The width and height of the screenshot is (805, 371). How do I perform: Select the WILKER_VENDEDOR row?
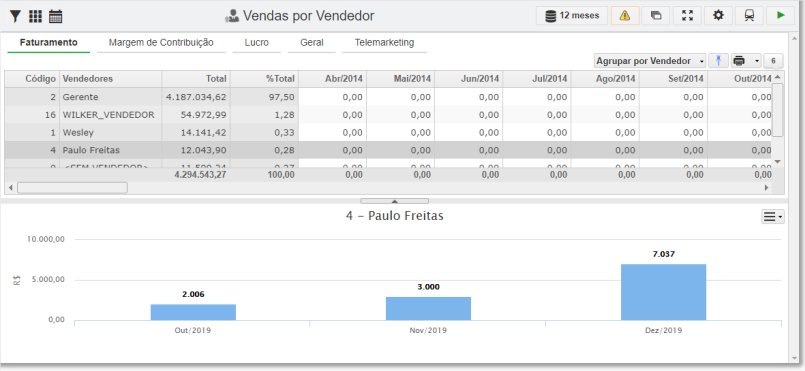point(388,115)
